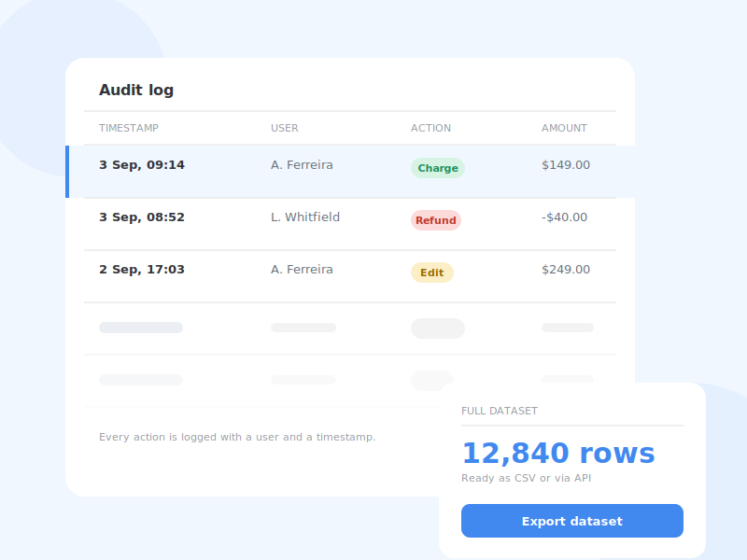The image size is (747, 560).
Task: Click the Audit log heading
Action: click(x=136, y=90)
